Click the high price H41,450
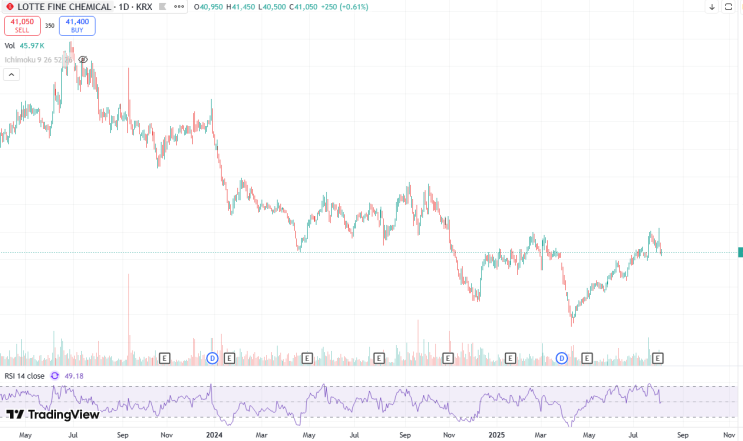The image size is (743, 441). [x=241, y=7]
